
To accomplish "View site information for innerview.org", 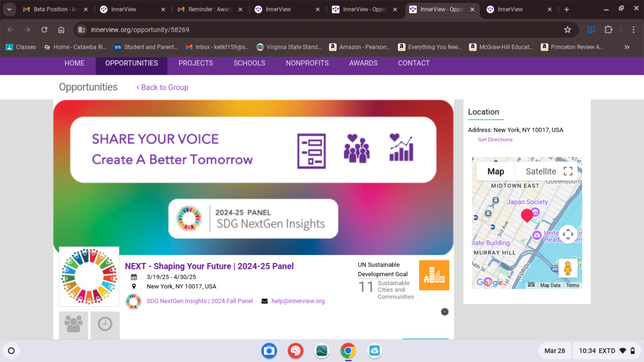I will (x=81, y=30).
